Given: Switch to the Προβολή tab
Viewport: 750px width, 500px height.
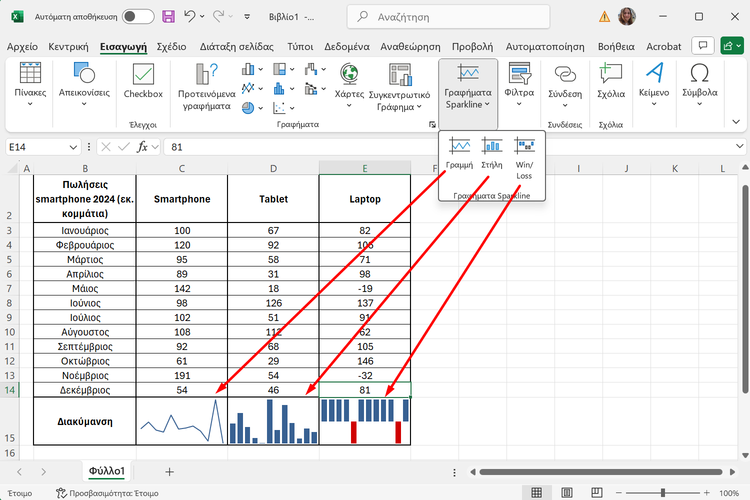Looking at the screenshot, I should 472,46.
